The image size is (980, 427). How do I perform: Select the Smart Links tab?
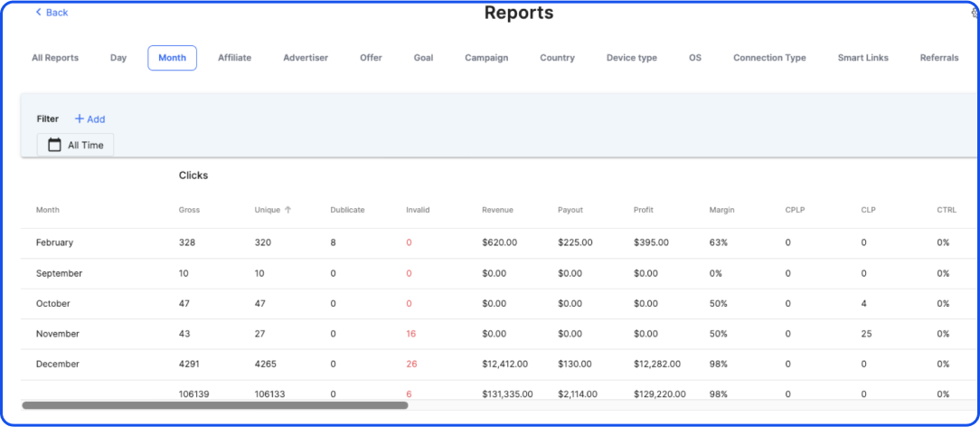[862, 58]
